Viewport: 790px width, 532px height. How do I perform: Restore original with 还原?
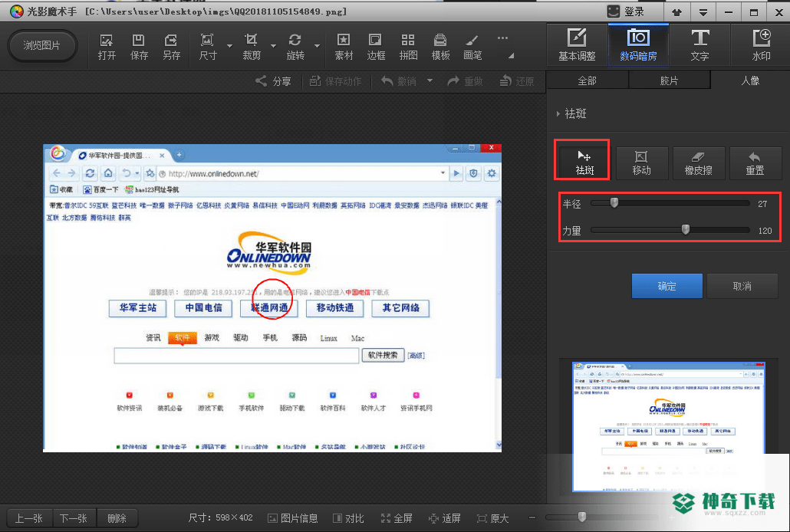point(517,81)
